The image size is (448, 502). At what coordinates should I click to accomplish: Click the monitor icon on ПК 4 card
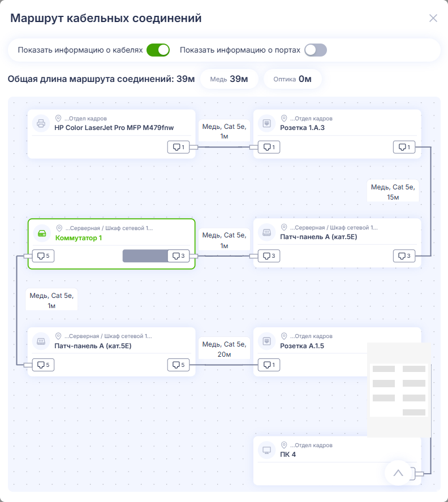coord(266,450)
